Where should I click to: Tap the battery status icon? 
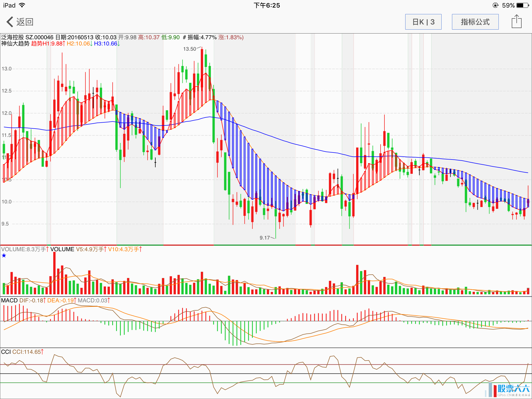click(523, 5)
